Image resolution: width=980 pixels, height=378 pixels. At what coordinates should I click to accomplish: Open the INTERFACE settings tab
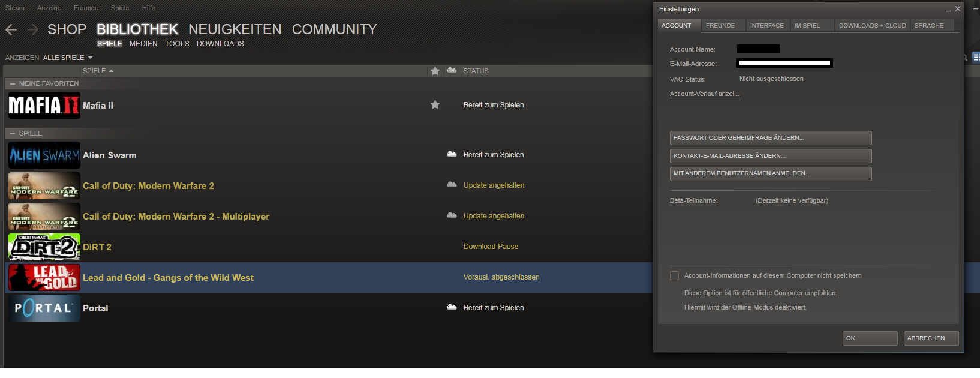(x=766, y=26)
